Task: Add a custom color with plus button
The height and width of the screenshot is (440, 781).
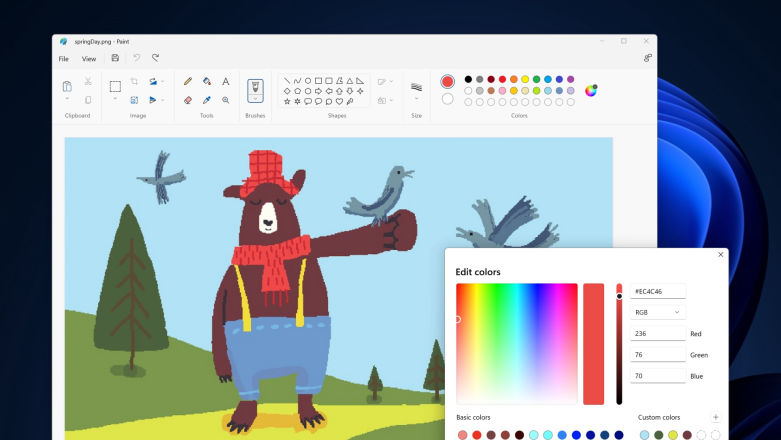Action: click(715, 417)
